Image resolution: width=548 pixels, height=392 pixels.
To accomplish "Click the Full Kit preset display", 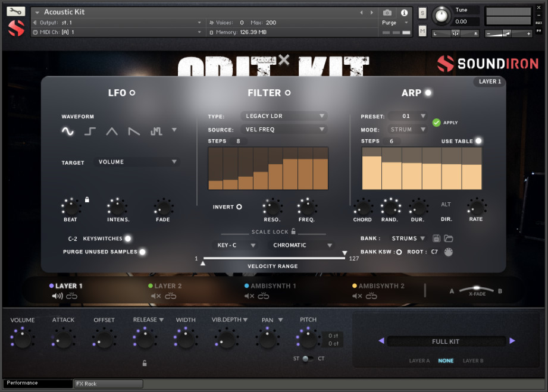I will [446, 341].
